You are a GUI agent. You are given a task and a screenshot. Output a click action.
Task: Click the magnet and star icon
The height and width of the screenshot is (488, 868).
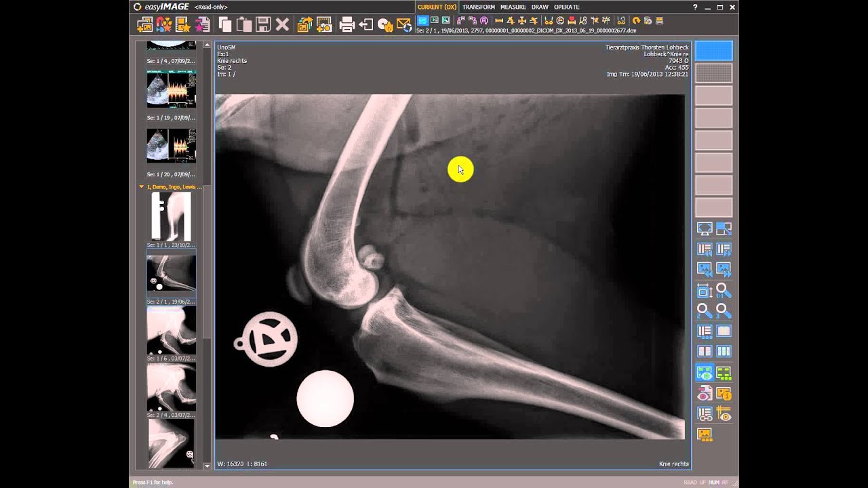coord(164,25)
